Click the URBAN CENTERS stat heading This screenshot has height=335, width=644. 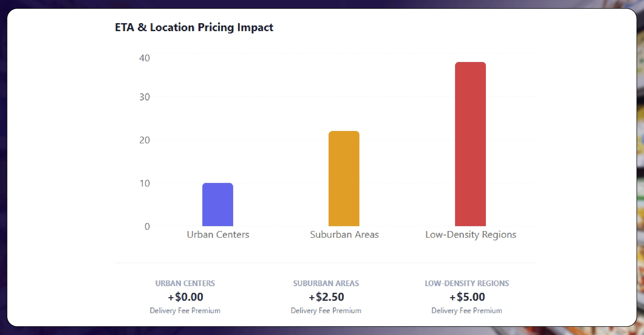pyautogui.click(x=185, y=283)
